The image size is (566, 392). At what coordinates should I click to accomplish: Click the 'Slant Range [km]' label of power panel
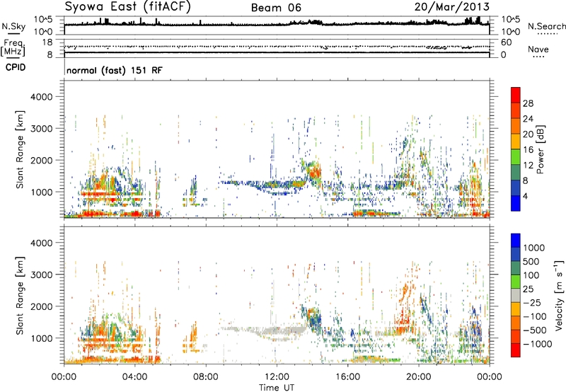(x=20, y=149)
